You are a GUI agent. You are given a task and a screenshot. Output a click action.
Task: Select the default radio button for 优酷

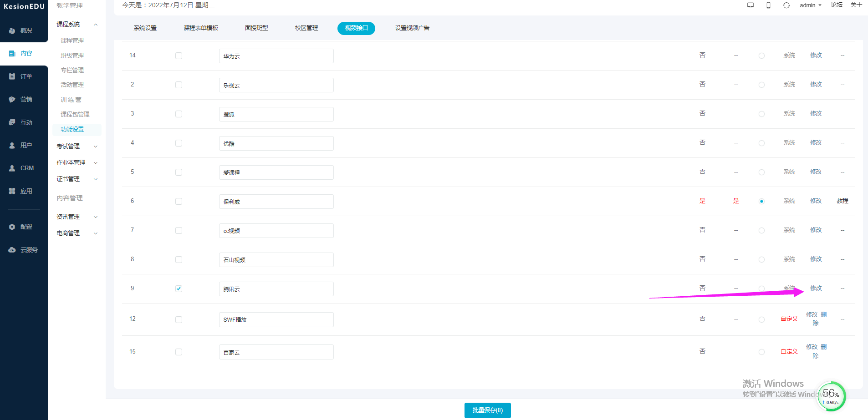[x=761, y=143]
